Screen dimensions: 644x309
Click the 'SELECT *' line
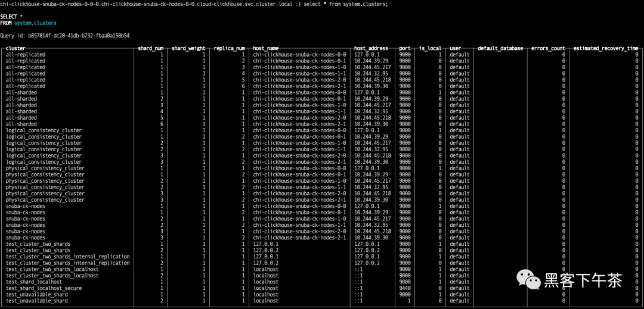[x=11, y=17]
